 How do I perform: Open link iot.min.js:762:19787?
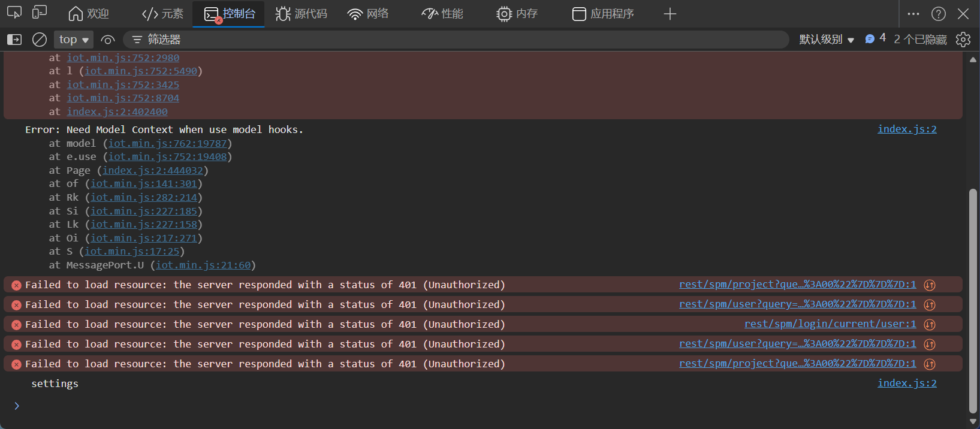(x=167, y=143)
